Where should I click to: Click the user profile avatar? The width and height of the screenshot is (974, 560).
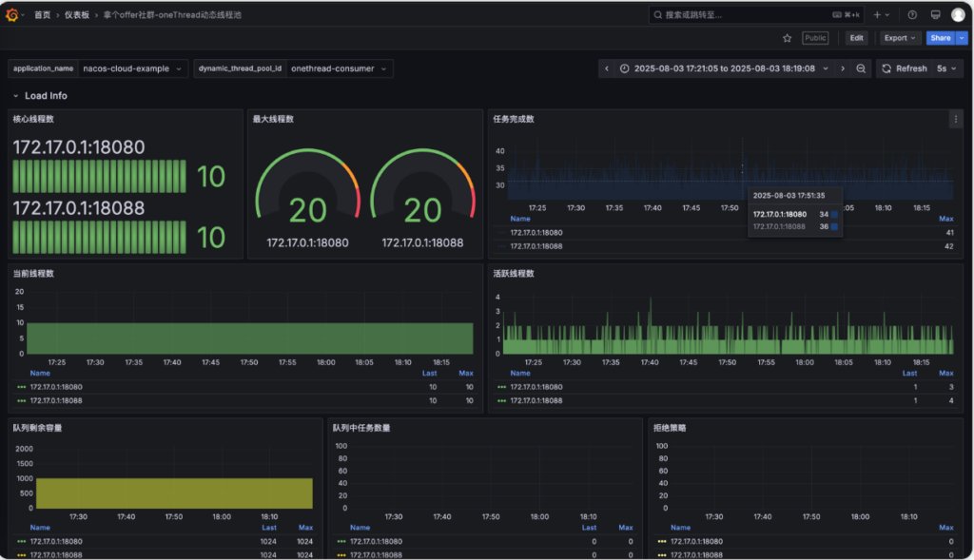pyautogui.click(x=958, y=15)
